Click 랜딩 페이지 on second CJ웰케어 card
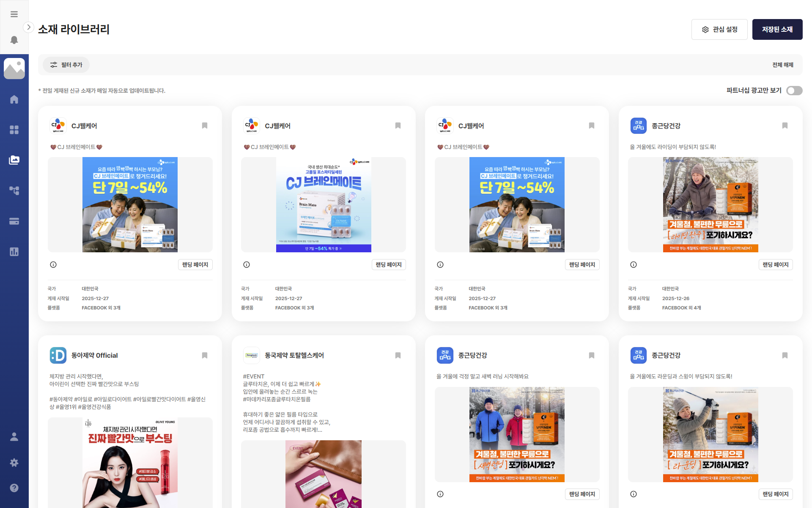The width and height of the screenshot is (812, 508). click(x=388, y=265)
